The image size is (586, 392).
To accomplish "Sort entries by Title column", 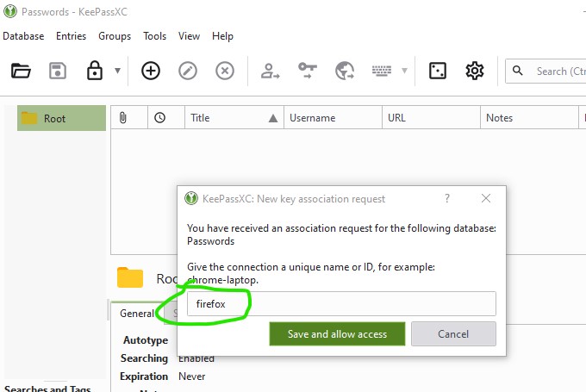I will click(234, 118).
